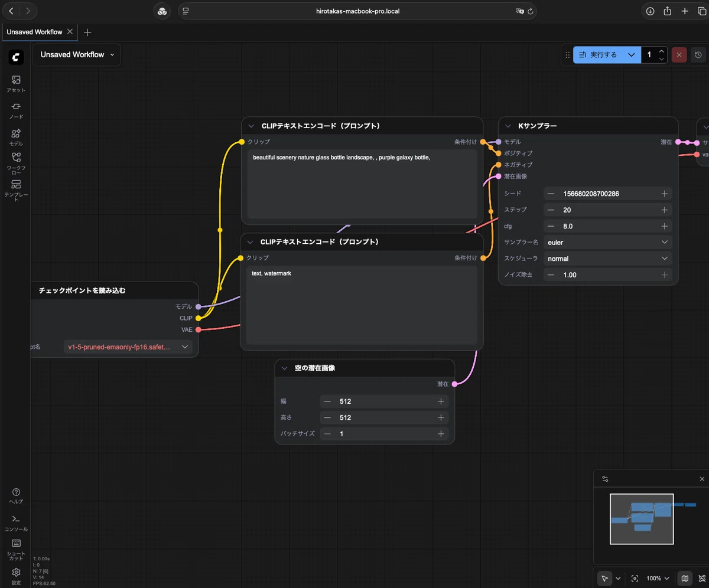Open the Unsaved Workflow dropdown menu
This screenshot has width=709, height=588.
(x=77, y=55)
